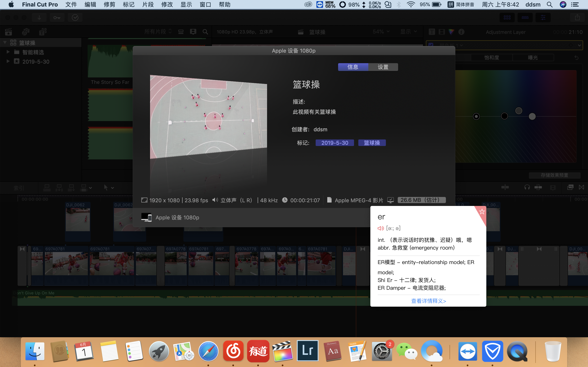
Task: Open the keyword editor key icon
Action: click(57, 18)
